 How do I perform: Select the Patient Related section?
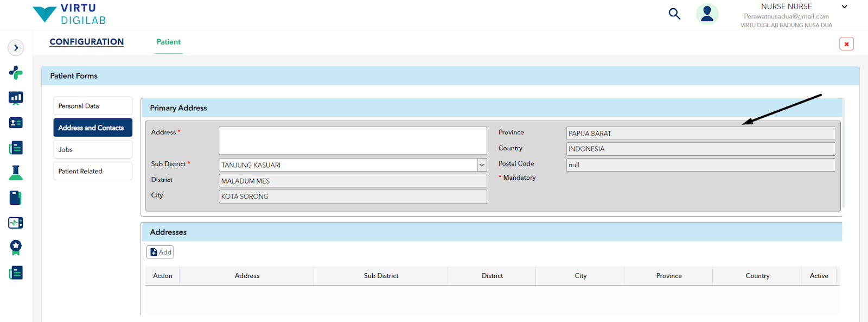pos(93,171)
